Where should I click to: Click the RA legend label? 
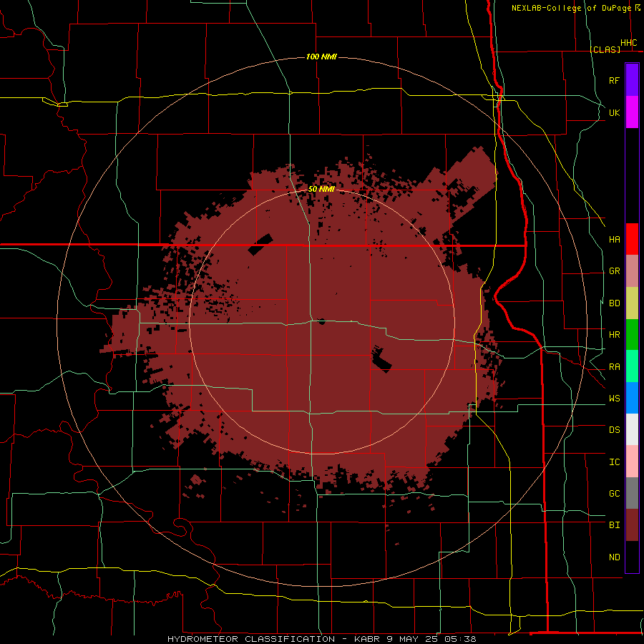coord(614,367)
